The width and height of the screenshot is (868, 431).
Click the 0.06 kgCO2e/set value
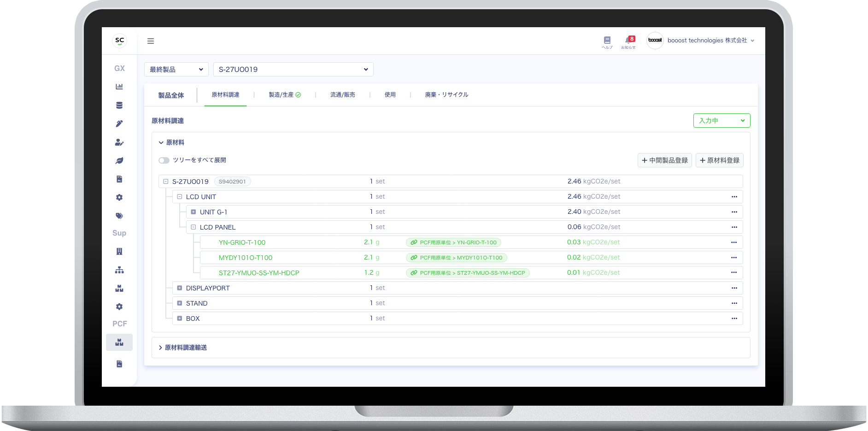click(x=594, y=227)
